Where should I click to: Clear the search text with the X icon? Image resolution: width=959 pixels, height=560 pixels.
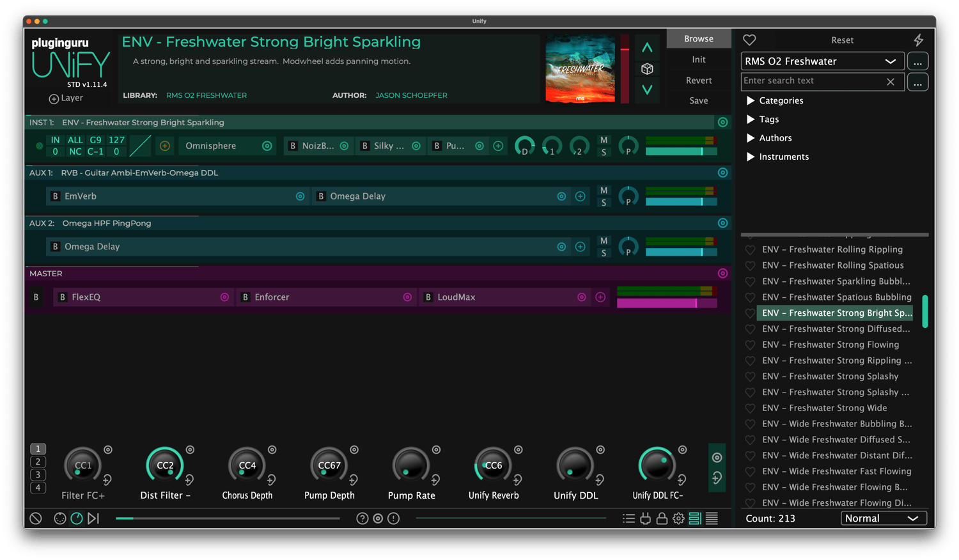point(891,82)
